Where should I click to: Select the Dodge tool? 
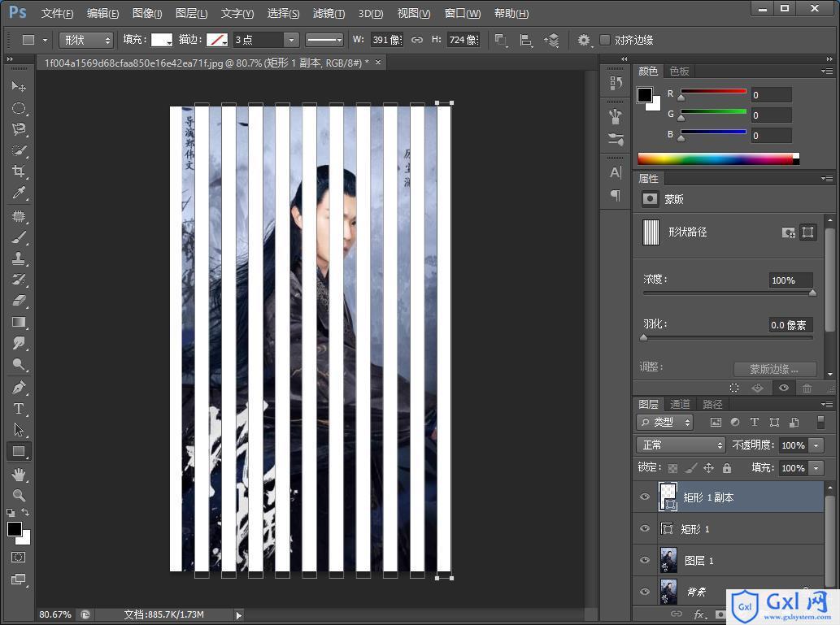click(19, 364)
